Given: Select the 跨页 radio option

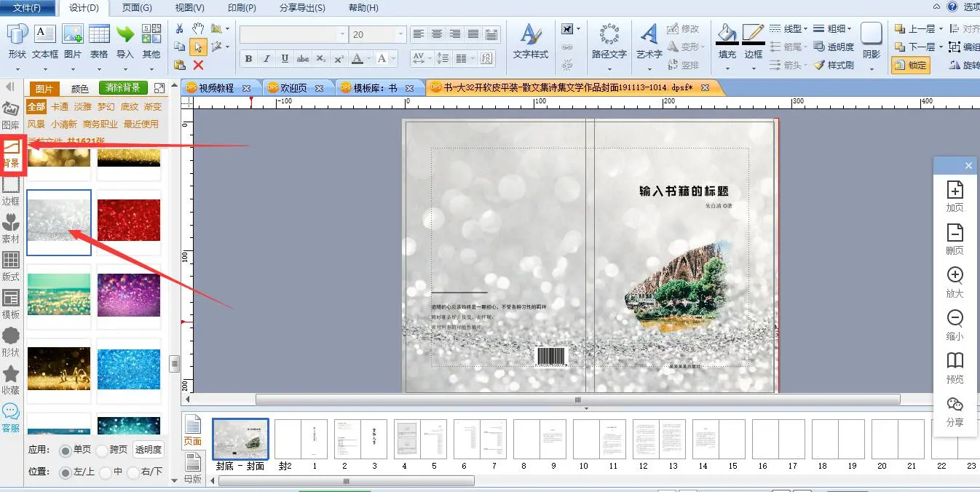Looking at the screenshot, I should (x=102, y=451).
